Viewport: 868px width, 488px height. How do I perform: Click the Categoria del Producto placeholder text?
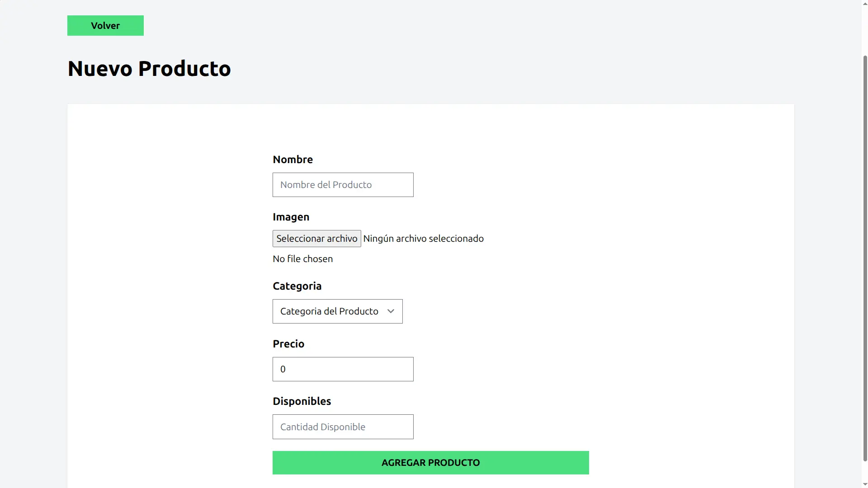tap(329, 311)
